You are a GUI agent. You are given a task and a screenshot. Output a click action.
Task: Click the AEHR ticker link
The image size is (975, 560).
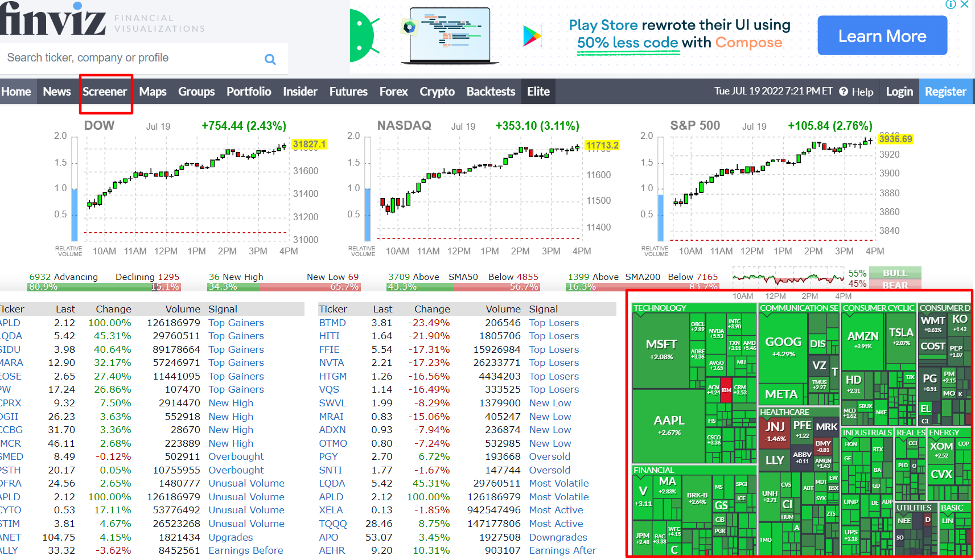(332, 550)
